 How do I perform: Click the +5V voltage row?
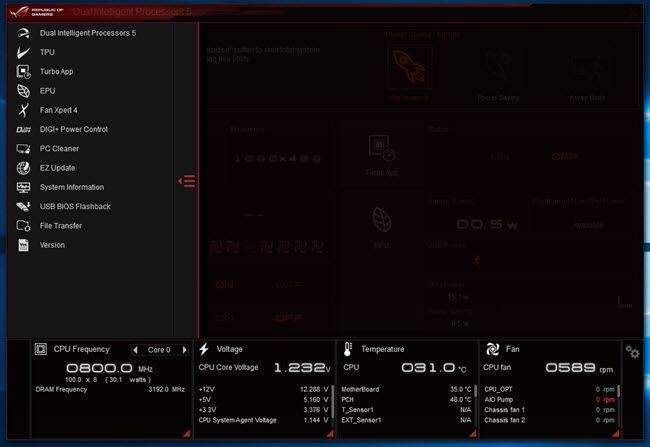[x=263, y=400]
